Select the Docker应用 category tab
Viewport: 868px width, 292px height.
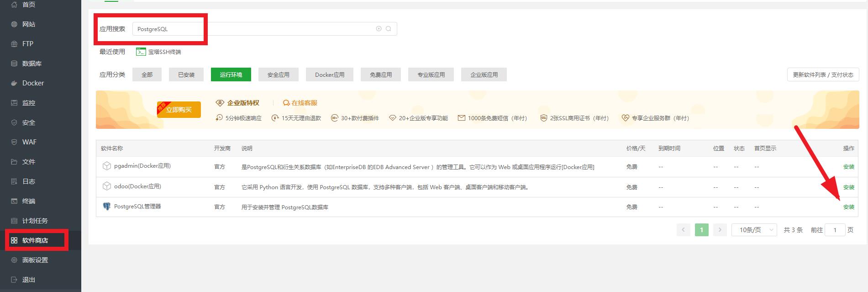click(330, 74)
